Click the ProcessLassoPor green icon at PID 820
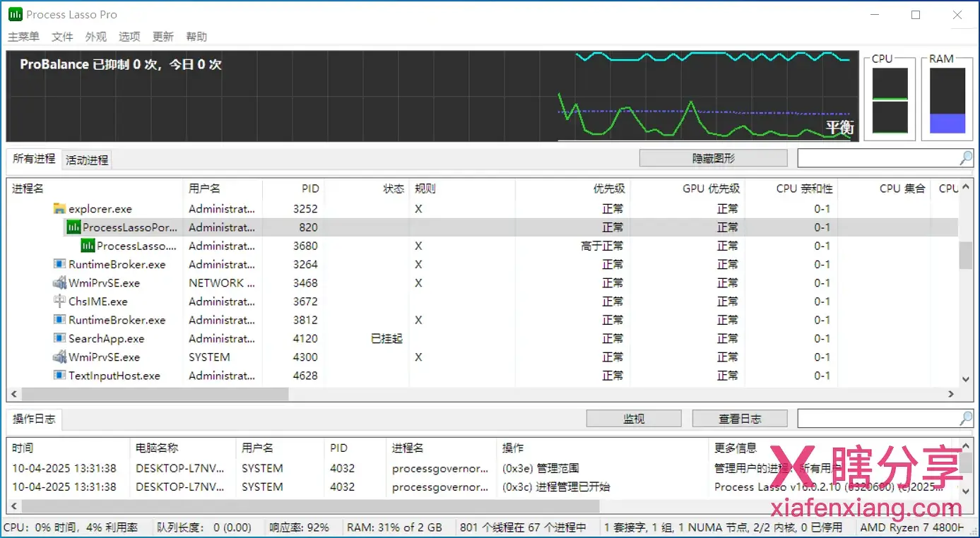This screenshot has width=980, height=538. [x=73, y=227]
